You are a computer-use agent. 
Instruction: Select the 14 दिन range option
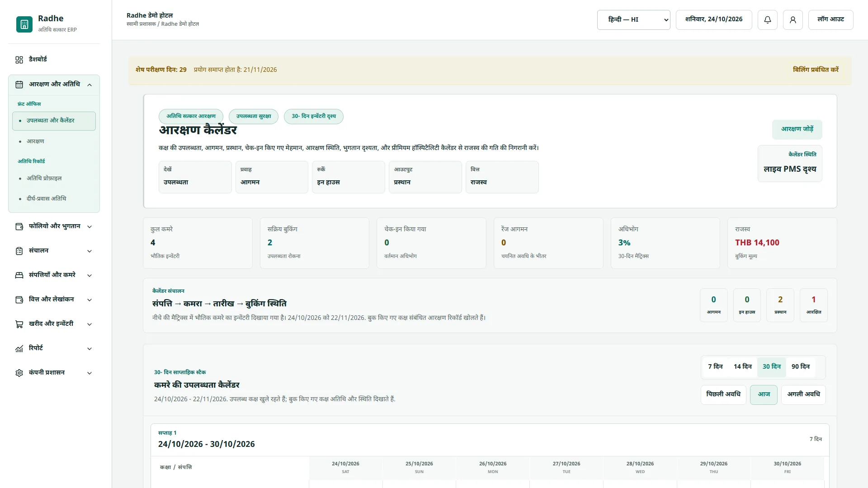742,367
